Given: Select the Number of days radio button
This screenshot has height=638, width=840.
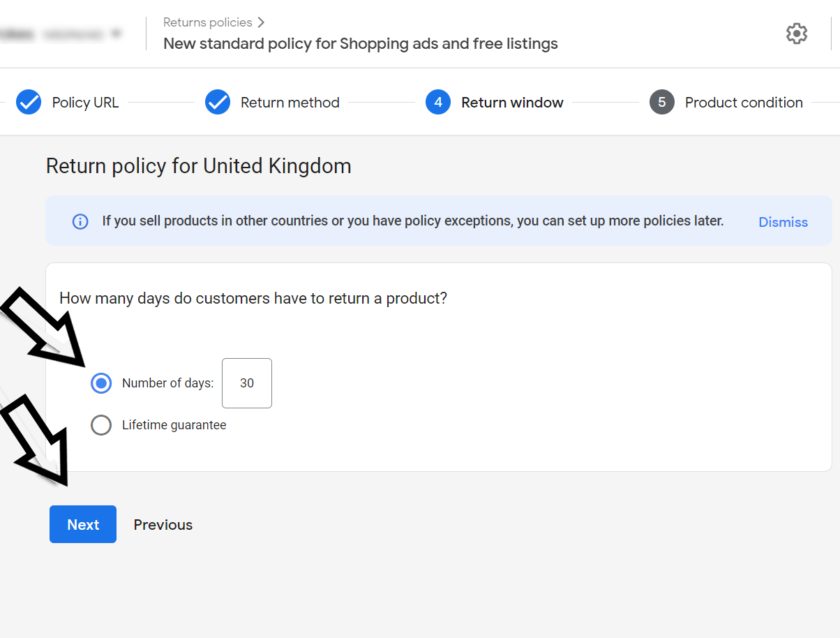Looking at the screenshot, I should [x=101, y=383].
